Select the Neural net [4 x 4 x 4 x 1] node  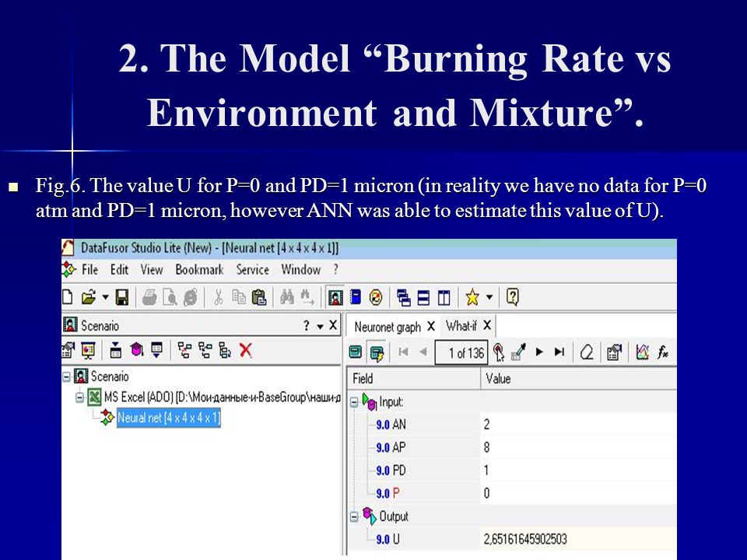[x=169, y=418]
